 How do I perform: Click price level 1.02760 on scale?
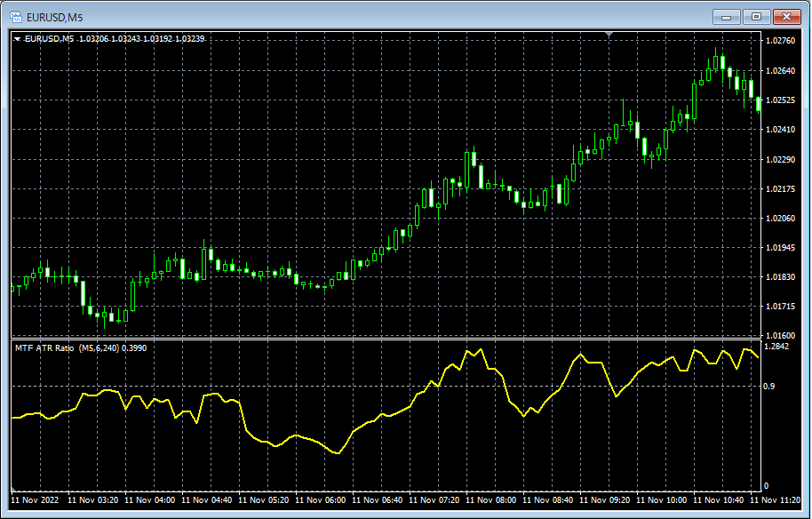coord(780,41)
